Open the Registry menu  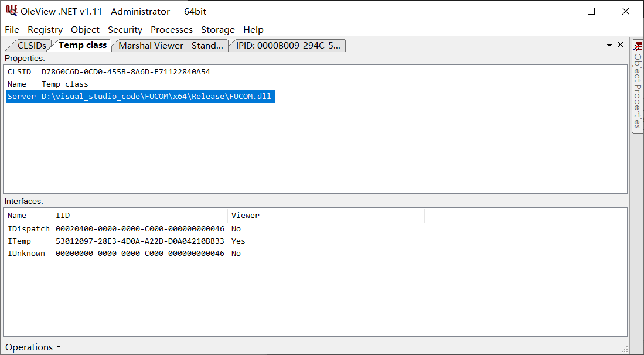pos(45,29)
